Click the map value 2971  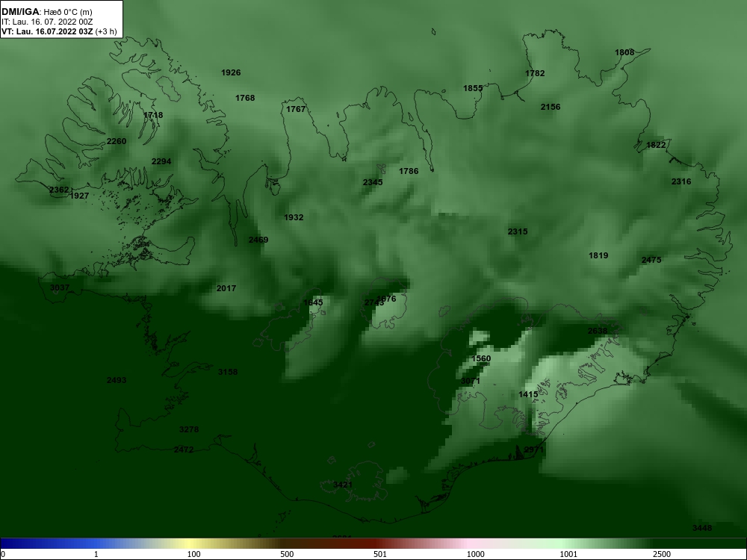[x=533, y=449]
